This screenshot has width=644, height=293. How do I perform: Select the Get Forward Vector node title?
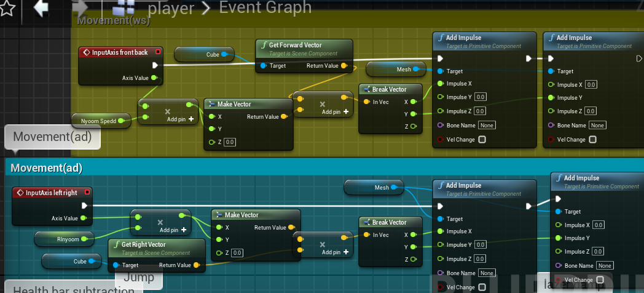click(296, 45)
